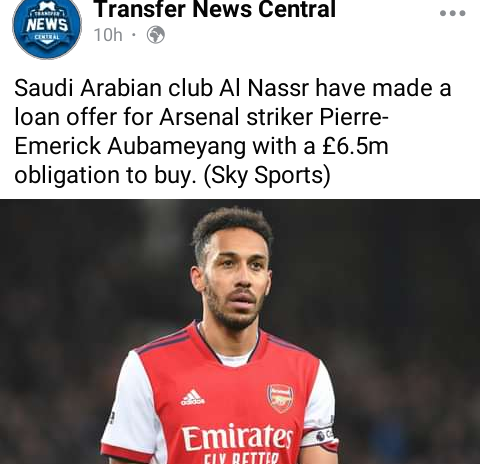Click the Al Nassr mention in caption
480x464 pixels.
pyautogui.click(x=264, y=88)
